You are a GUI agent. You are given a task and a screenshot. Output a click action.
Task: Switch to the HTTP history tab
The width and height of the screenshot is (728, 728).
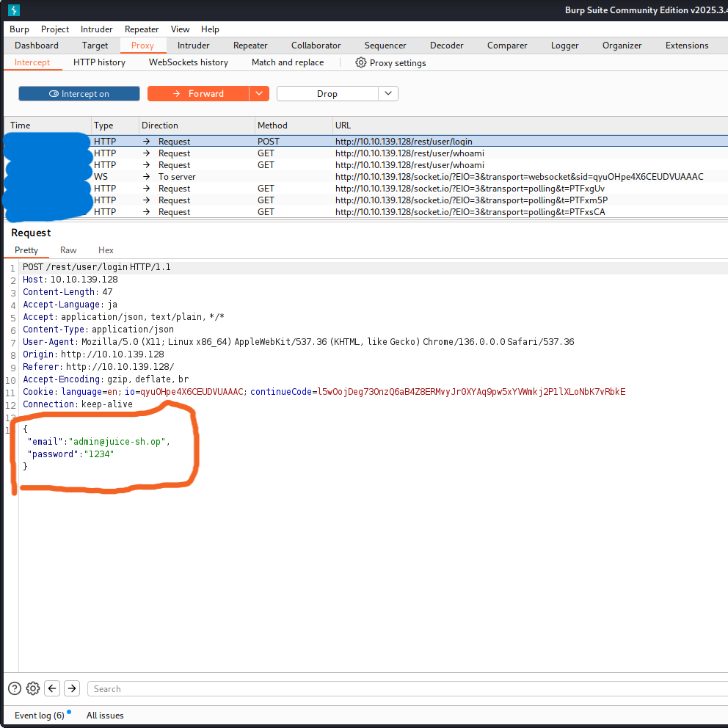click(98, 62)
